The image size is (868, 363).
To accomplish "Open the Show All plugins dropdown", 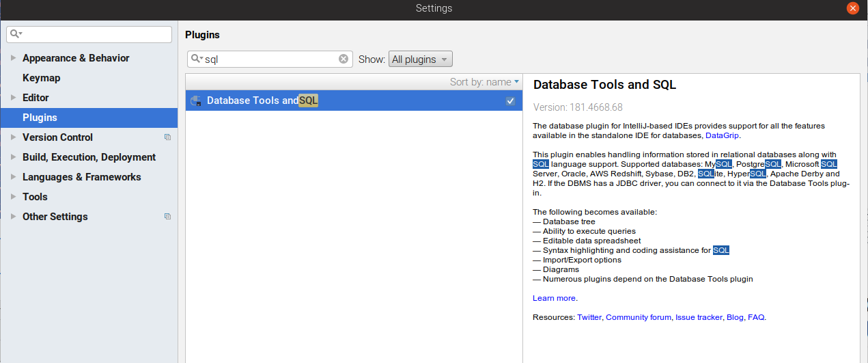I will [420, 59].
